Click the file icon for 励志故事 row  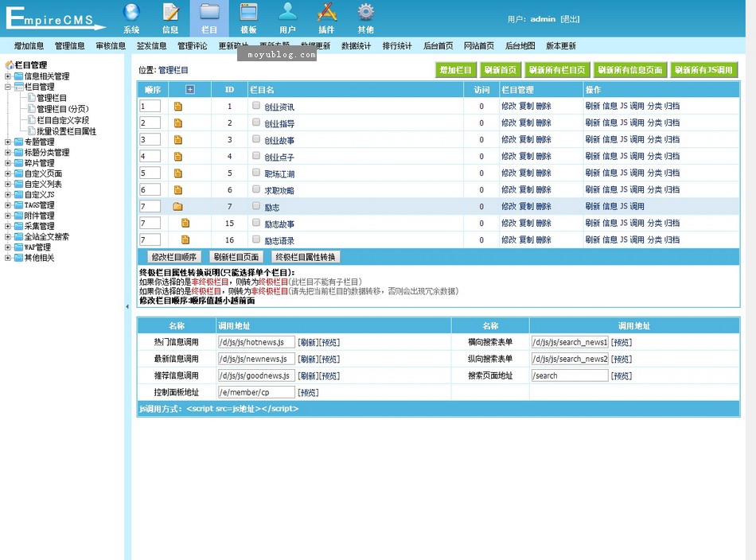point(185,224)
